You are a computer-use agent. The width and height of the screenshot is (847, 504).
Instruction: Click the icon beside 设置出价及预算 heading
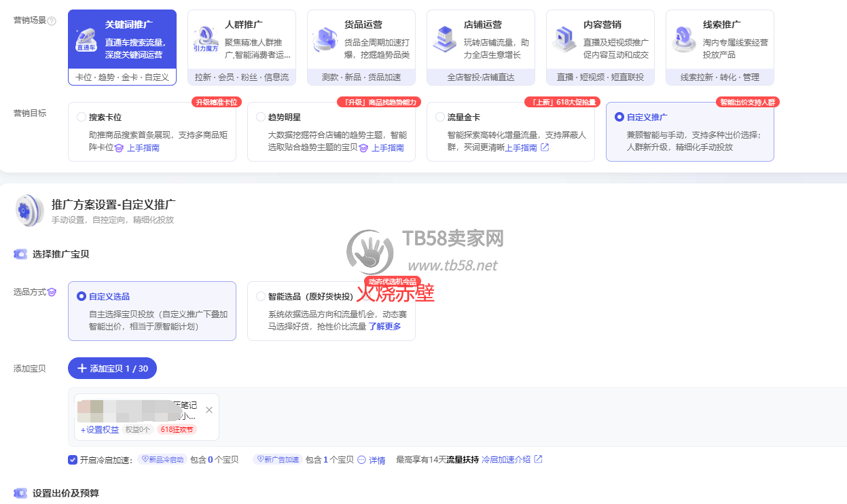(20, 493)
